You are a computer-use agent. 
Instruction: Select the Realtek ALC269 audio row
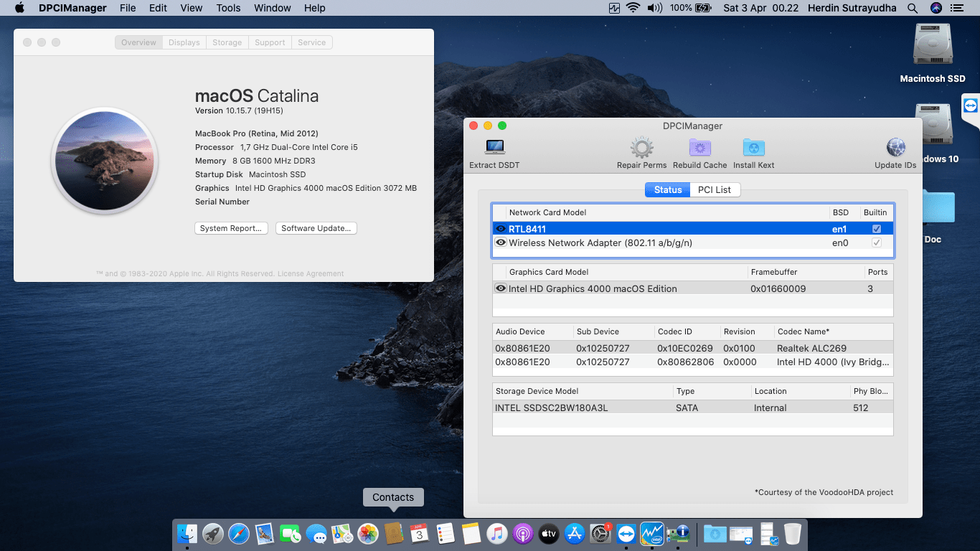693,348
